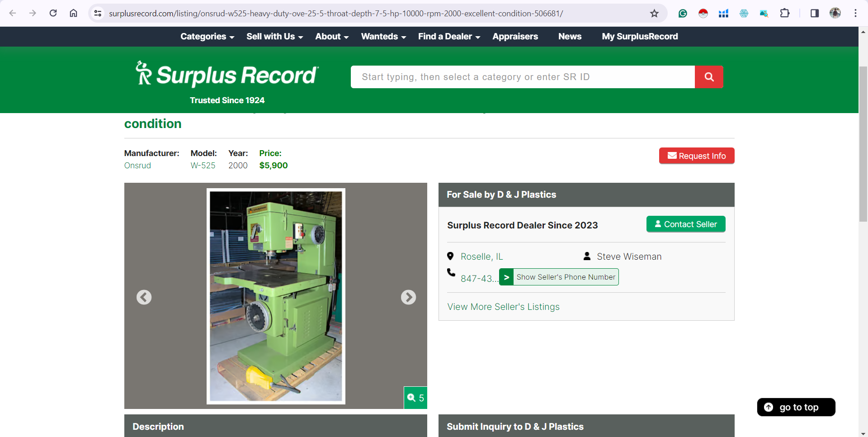The image size is (868, 437).
Task: Click the go to top button
Action: pyautogui.click(x=796, y=407)
